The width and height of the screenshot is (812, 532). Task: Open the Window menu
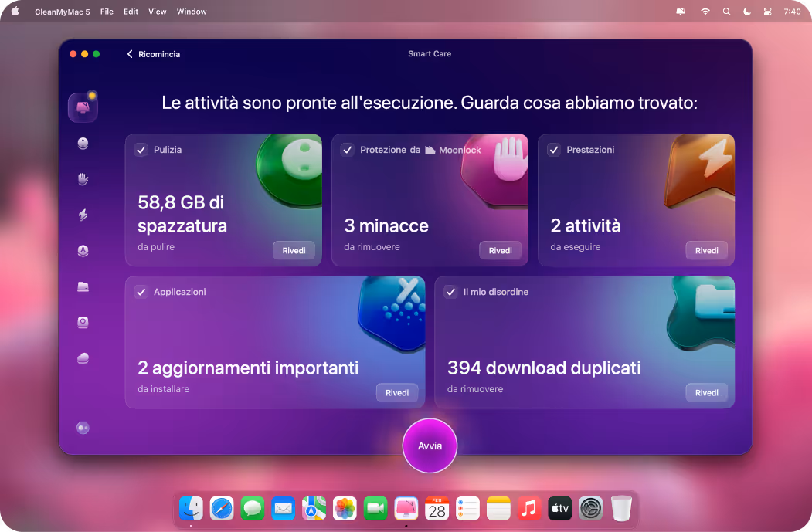(x=192, y=12)
